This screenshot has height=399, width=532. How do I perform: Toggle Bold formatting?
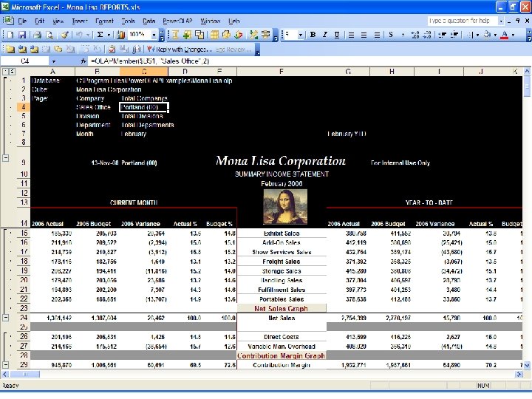pos(313,35)
